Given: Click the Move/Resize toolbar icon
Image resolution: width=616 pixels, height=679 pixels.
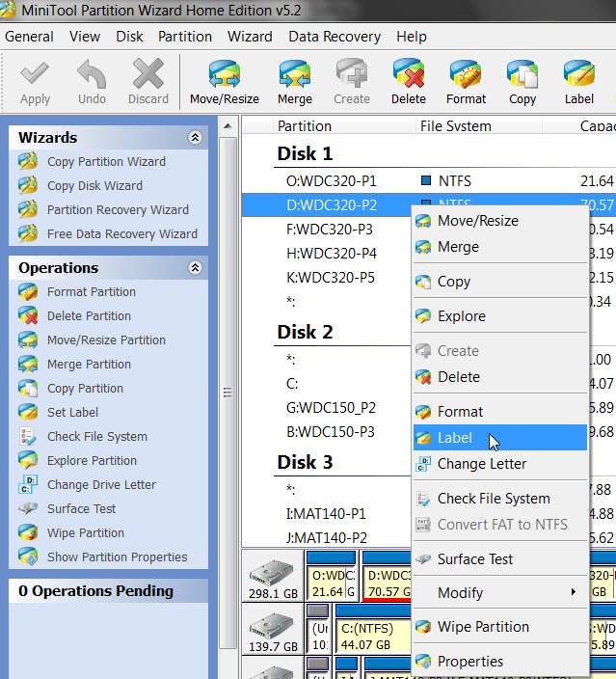Looking at the screenshot, I should (225, 82).
